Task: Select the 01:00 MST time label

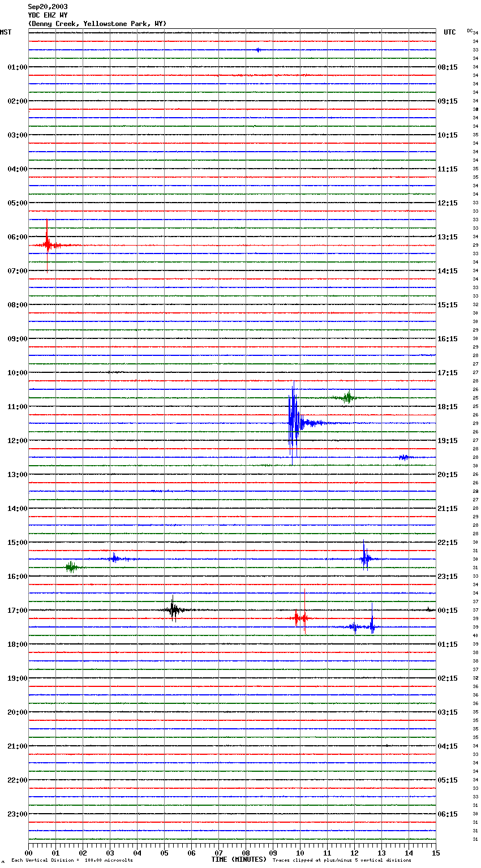Action: point(18,67)
